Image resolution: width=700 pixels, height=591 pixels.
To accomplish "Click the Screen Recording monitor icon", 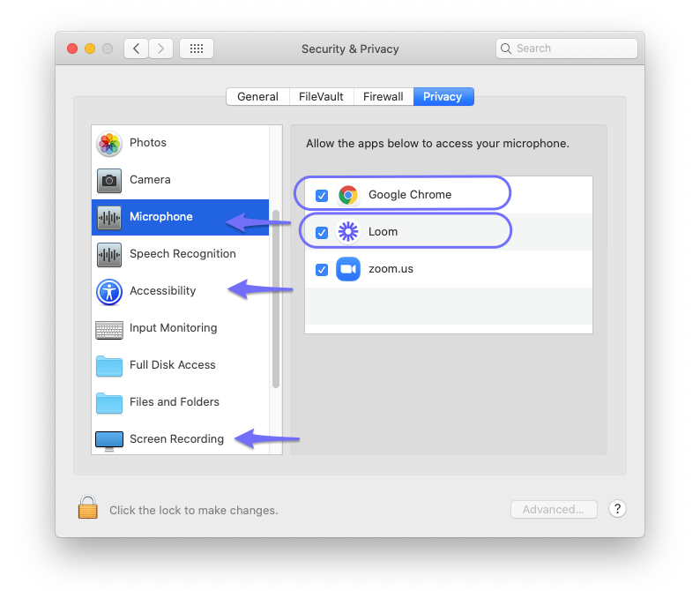I will click(109, 439).
